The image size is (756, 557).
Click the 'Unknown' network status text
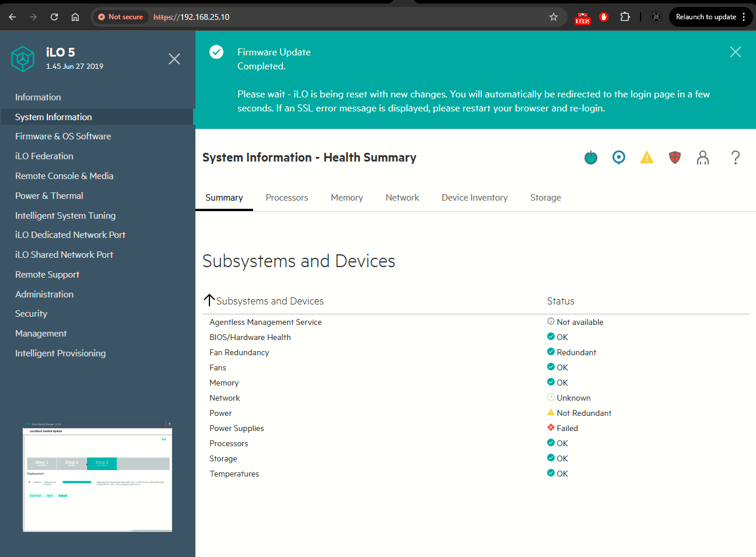pos(573,398)
